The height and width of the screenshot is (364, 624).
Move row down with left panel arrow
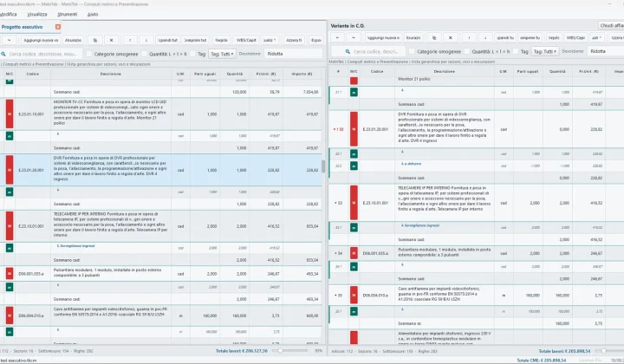[146, 40]
